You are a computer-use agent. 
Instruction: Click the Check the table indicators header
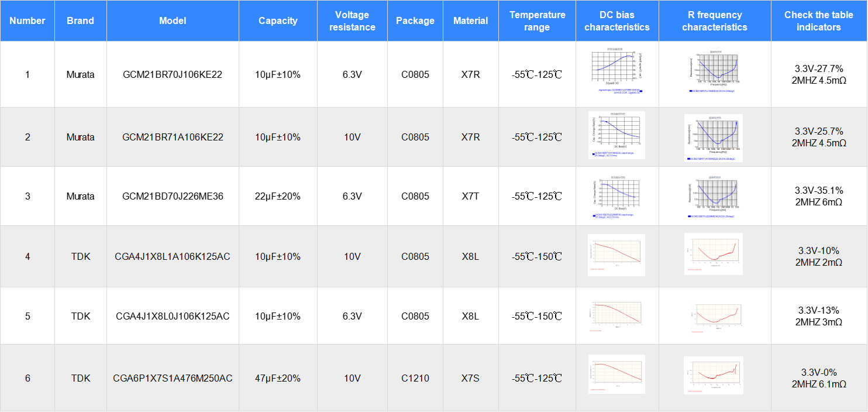point(818,21)
